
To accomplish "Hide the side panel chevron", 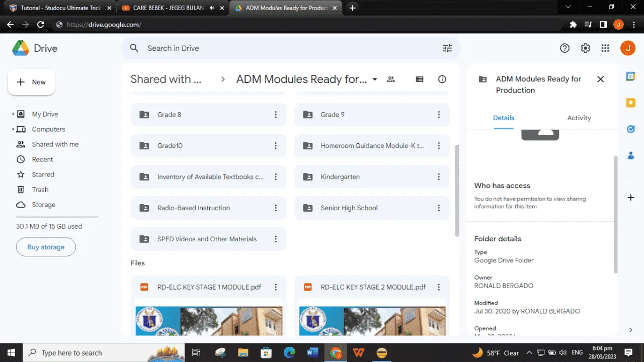I will 631,330.
